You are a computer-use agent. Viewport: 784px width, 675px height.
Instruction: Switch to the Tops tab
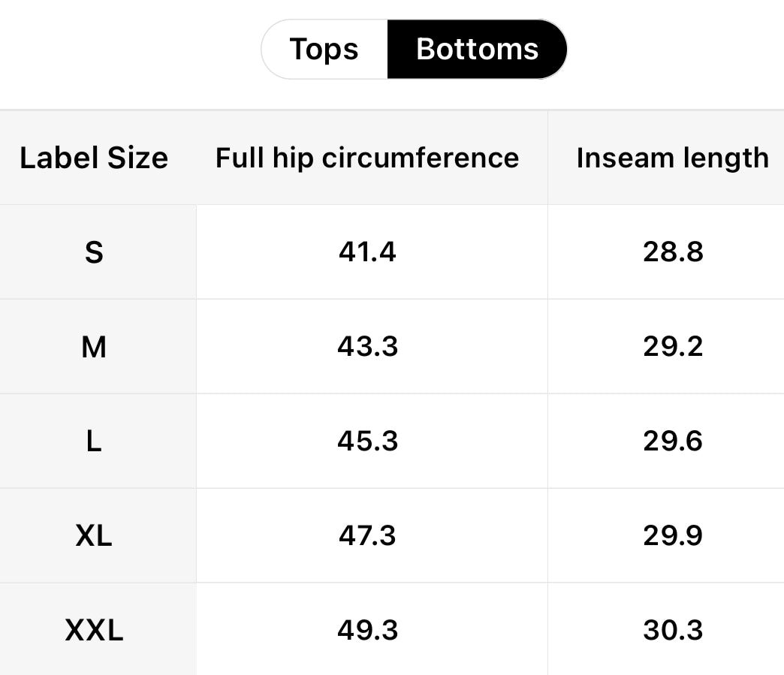324,50
